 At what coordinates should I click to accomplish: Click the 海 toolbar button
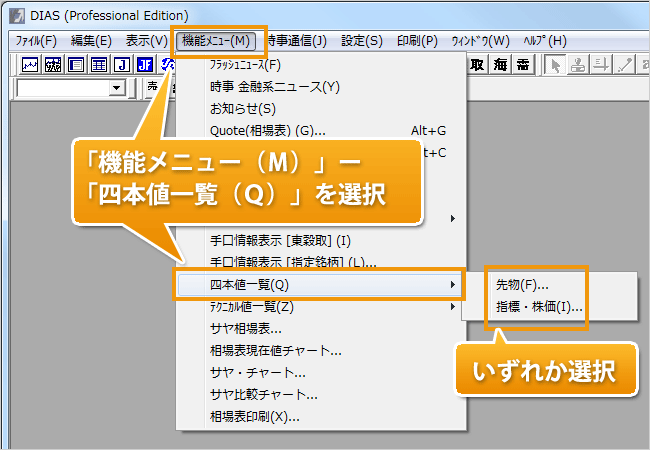[x=500, y=65]
